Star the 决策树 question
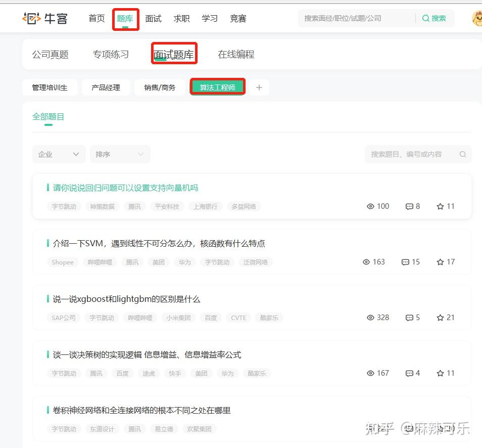Image resolution: width=482 pixels, height=448 pixels. pyautogui.click(x=440, y=373)
